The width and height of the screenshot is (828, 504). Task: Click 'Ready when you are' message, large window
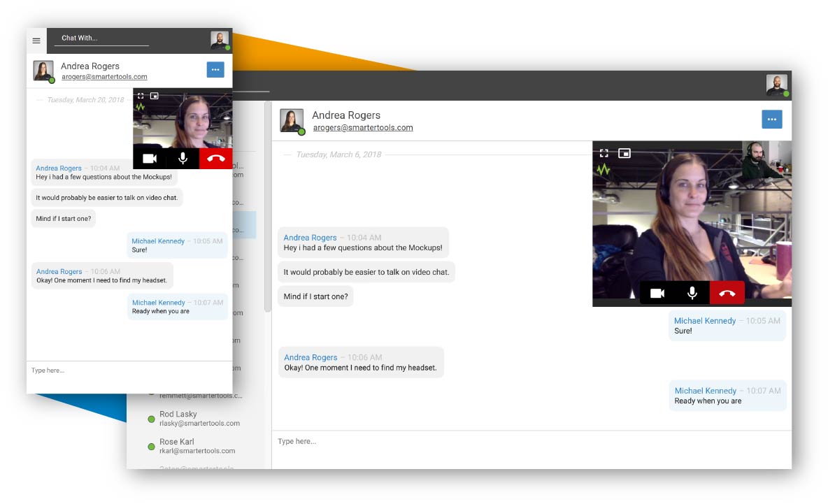(x=728, y=396)
